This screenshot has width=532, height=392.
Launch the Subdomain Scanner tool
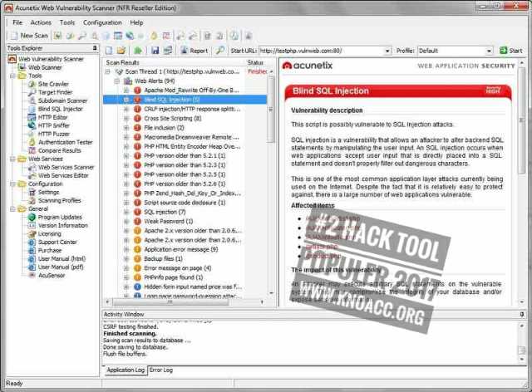(62, 100)
